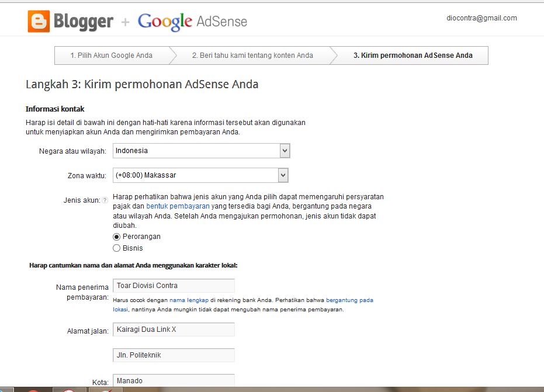Click the Jenis akun label
This screenshot has width=544, height=392.
pos(82,200)
